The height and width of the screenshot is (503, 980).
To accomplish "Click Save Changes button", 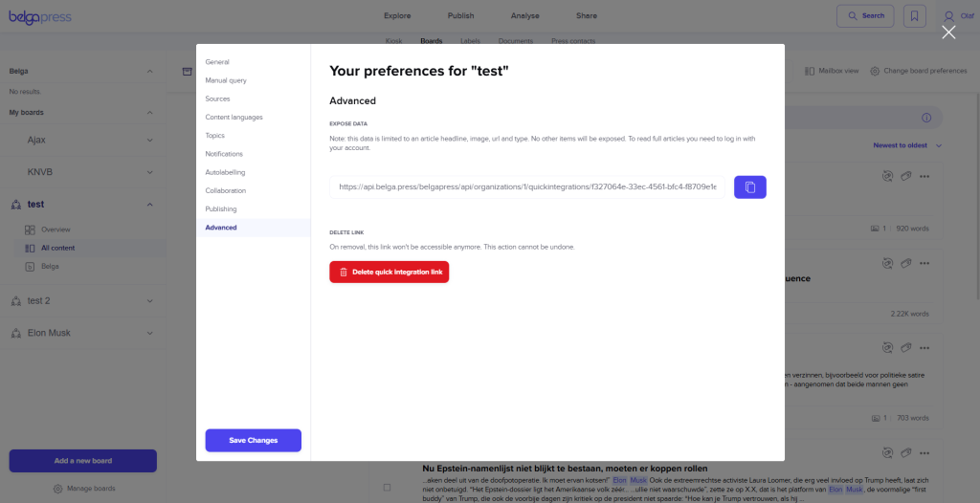I will [253, 441].
